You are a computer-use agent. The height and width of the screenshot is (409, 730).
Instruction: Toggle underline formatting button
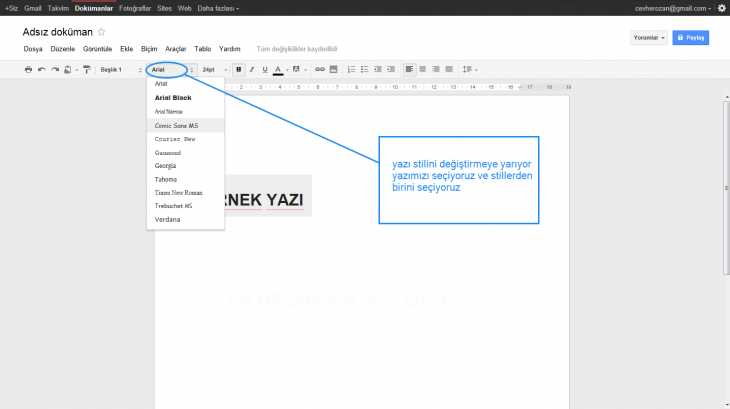264,70
